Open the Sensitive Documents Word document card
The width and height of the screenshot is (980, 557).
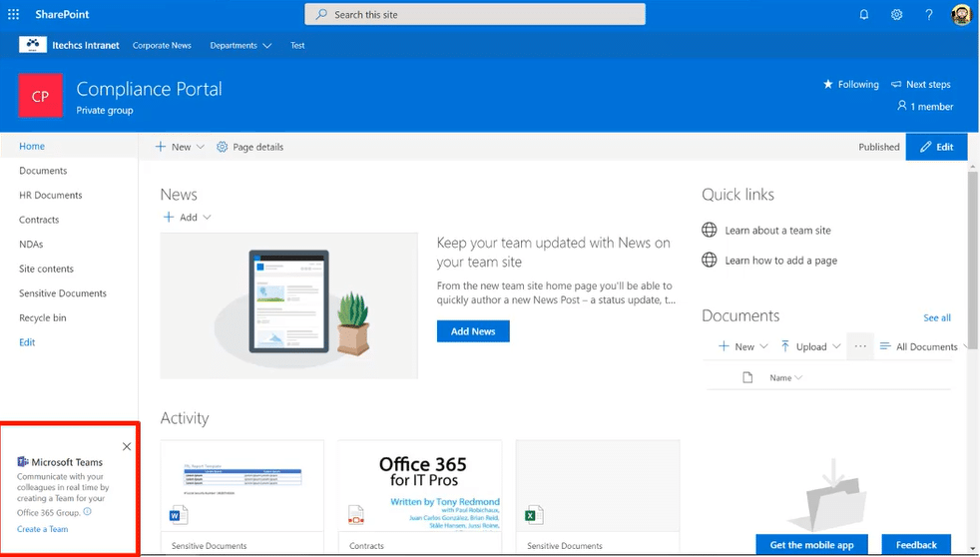tap(242, 495)
